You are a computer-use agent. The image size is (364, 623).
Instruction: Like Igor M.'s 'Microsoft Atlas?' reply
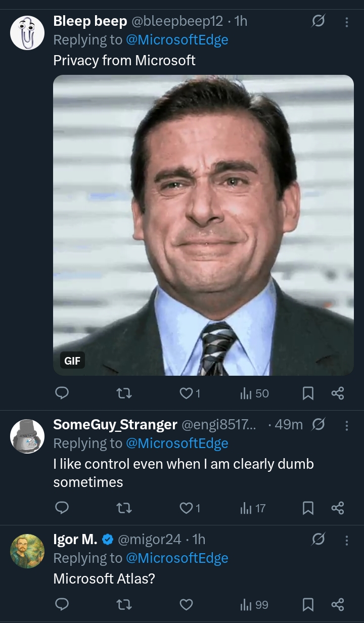click(x=186, y=605)
